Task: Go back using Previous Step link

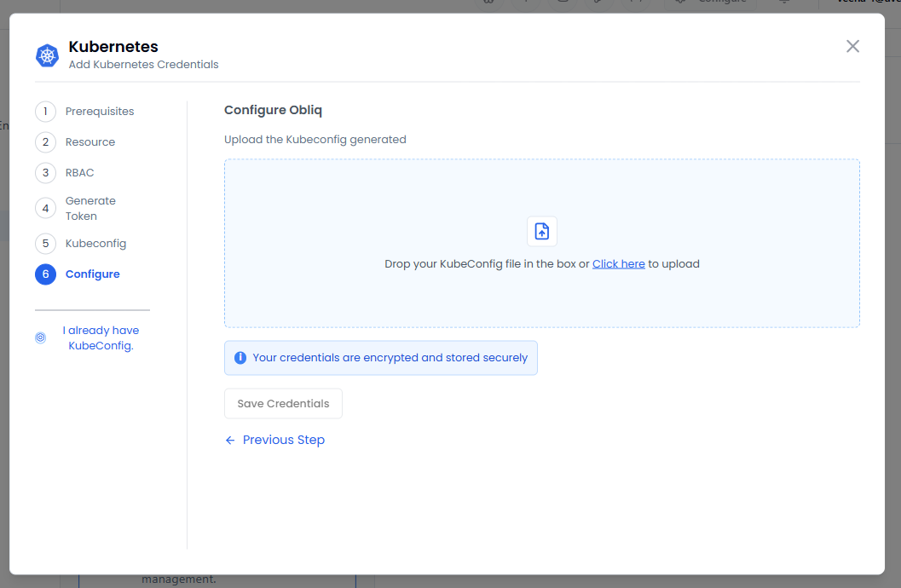Action: click(283, 441)
